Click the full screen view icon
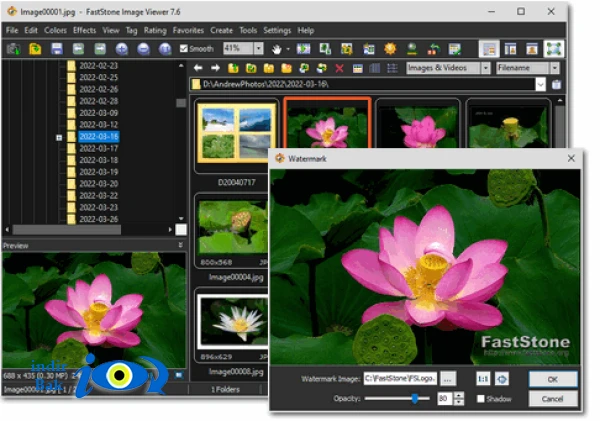The image size is (600, 421). point(554,49)
